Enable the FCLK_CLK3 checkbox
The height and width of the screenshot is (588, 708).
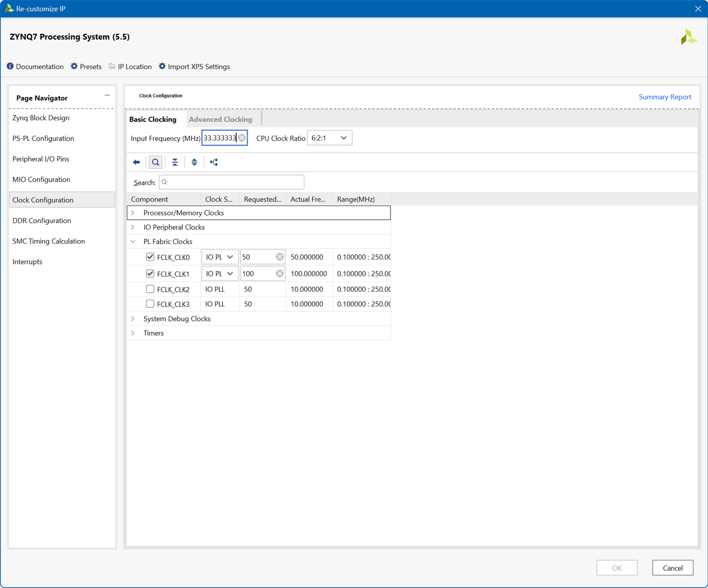coord(150,304)
